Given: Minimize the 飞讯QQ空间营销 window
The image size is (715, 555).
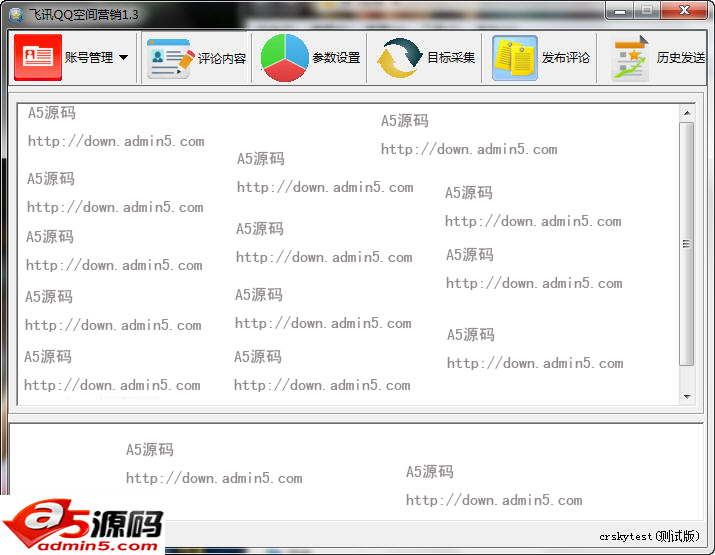Looking at the screenshot, I should click(x=620, y=11).
